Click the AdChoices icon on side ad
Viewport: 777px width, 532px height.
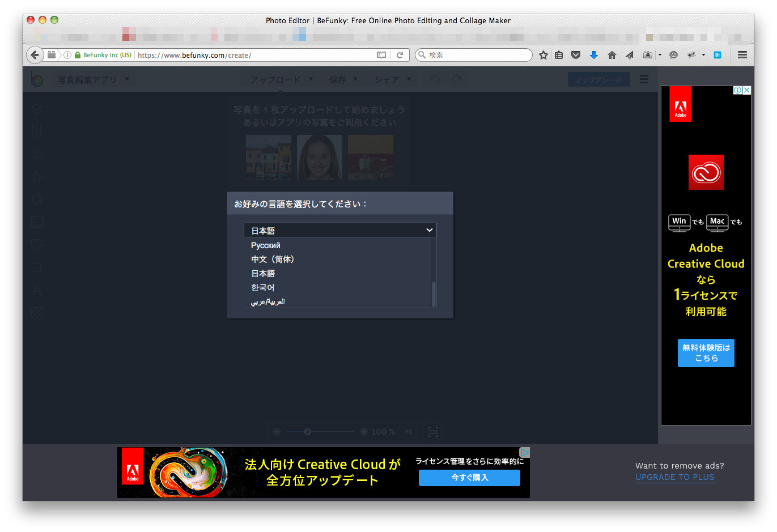coord(738,90)
